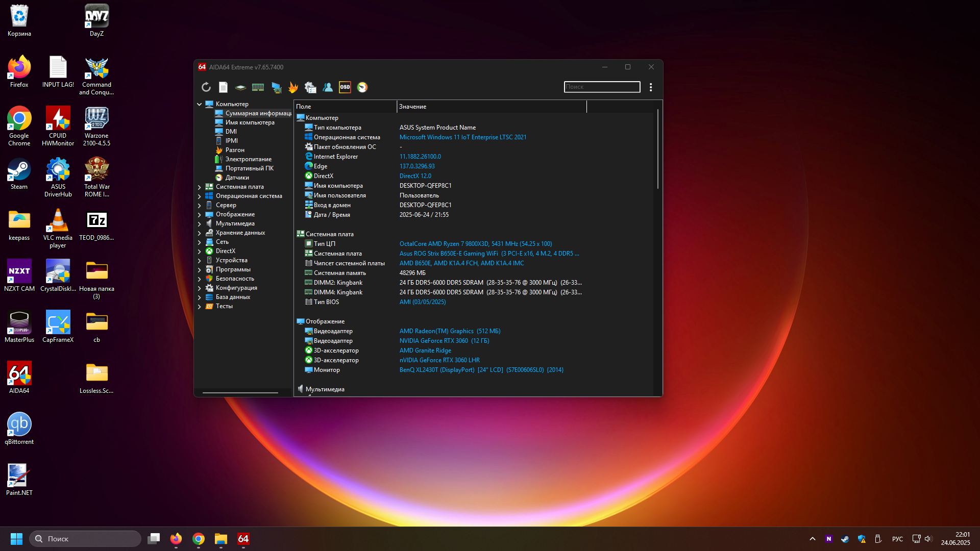Click the Refresh icon in AIDA64 toolbar

pos(206,87)
